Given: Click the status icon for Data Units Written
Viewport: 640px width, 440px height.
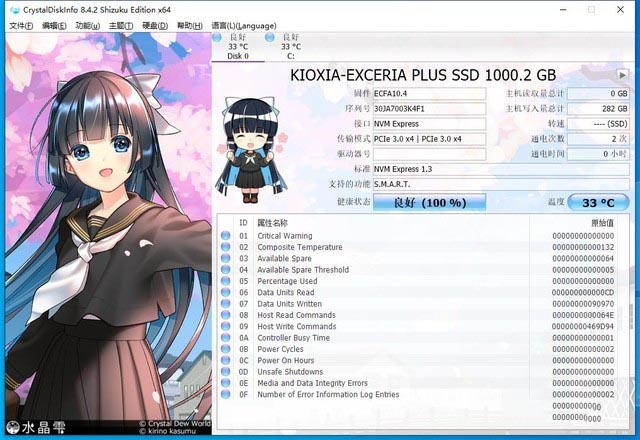Looking at the screenshot, I should [225, 304].
